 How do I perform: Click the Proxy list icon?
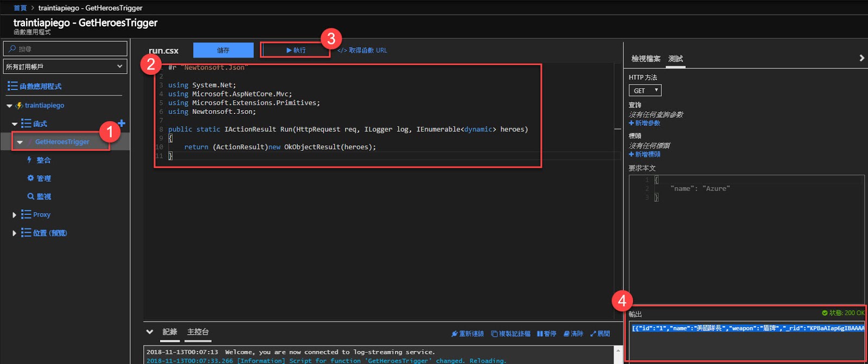pyautogui.click(x=26, y=214)
